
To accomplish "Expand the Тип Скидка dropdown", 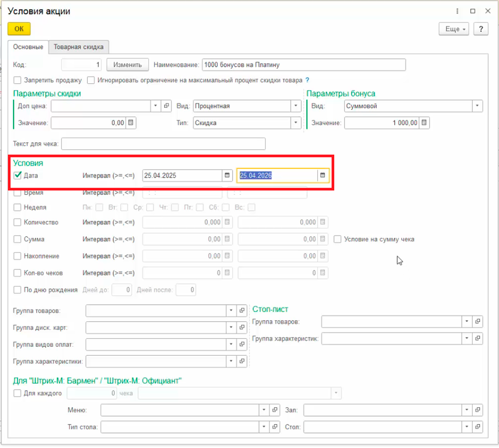I will click(x=296, y=123).
